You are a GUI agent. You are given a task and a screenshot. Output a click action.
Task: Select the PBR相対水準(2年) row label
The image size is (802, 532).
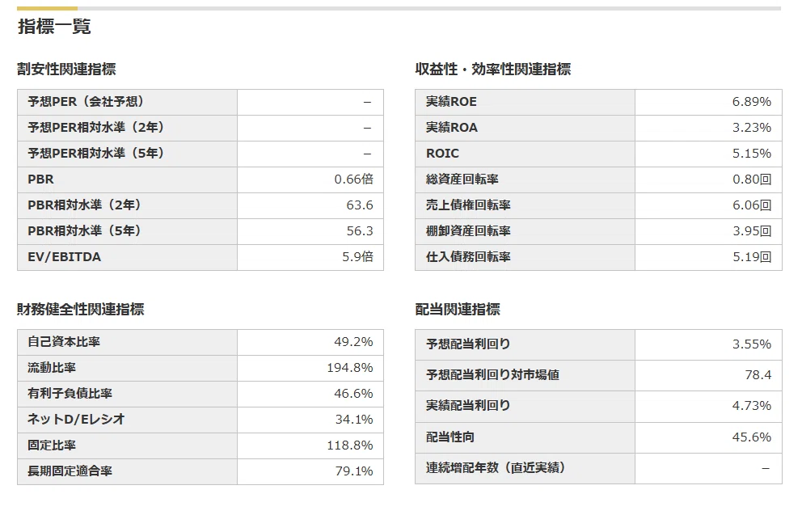pos(84,205)
